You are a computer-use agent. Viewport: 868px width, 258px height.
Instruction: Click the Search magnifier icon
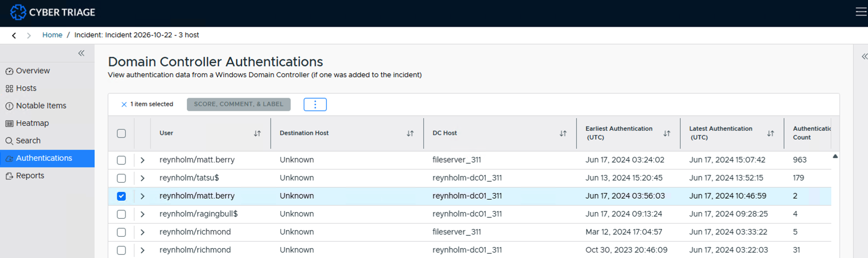(9, 141)
